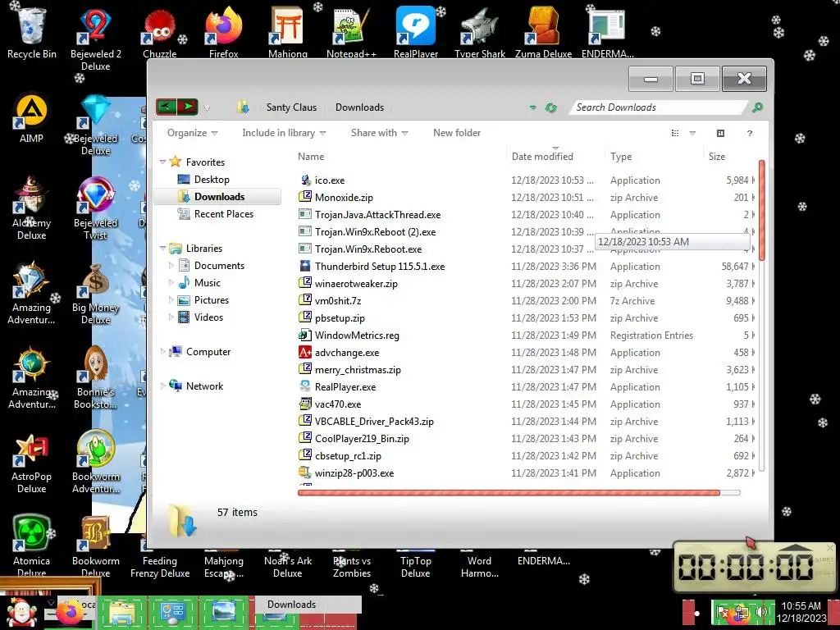
Task: Sort by Size column header
Action: (729, 157)
